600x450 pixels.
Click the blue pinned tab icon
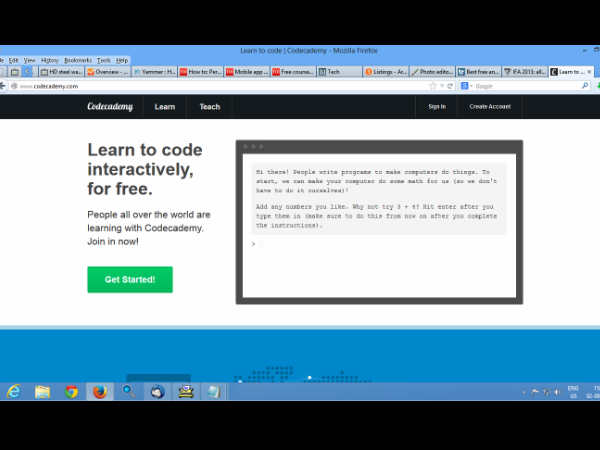(28, 72)
